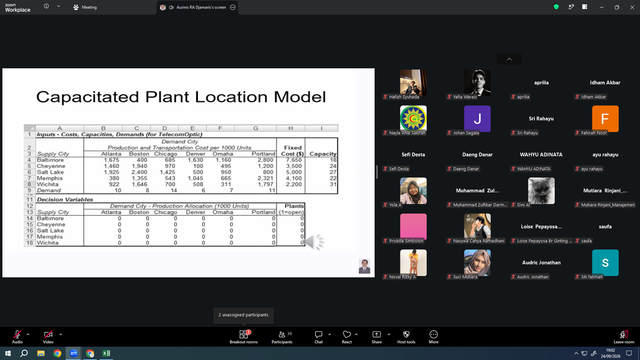Open Breakout rooms
This screenshot has width=640, height=360.
pos(244,337)
